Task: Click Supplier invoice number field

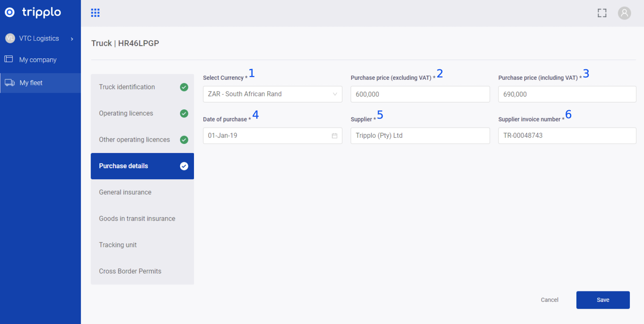Action: click(567, 136)
